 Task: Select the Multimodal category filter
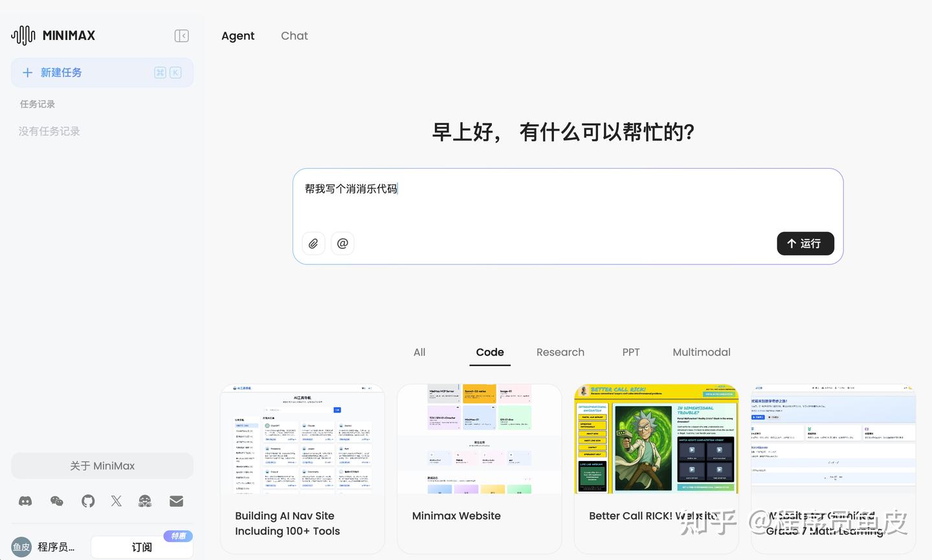[x=702, y=352]
